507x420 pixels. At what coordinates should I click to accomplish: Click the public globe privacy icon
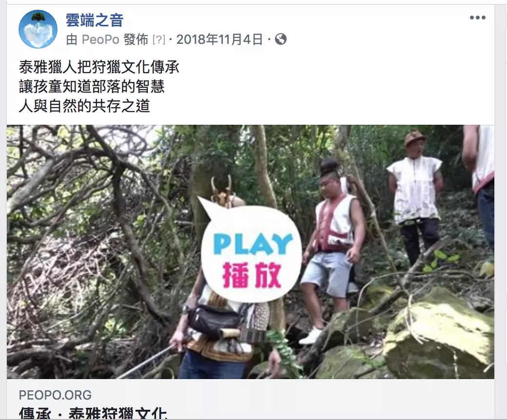pyautogui.click(x=280, y=39)
